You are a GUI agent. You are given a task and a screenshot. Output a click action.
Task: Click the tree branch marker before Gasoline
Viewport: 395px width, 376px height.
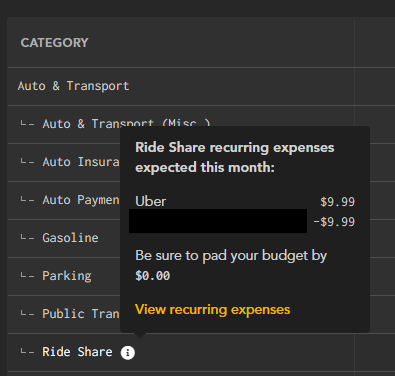(27, 238)
